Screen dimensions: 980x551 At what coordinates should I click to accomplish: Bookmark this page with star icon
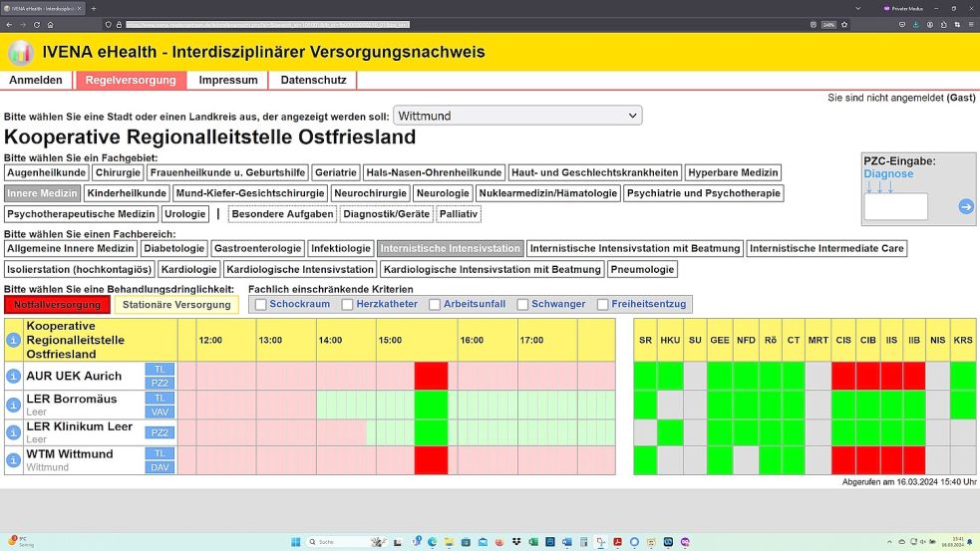click(844, 24)
